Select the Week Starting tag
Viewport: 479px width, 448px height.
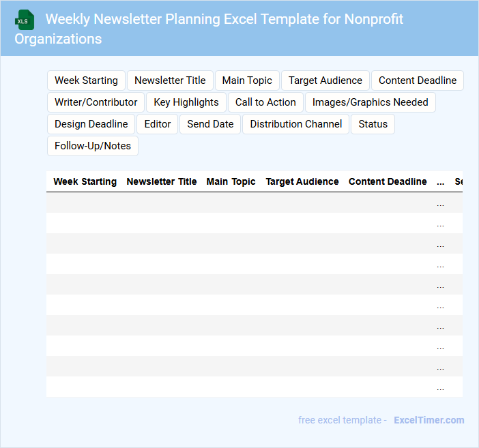click(x=86, y=80)
